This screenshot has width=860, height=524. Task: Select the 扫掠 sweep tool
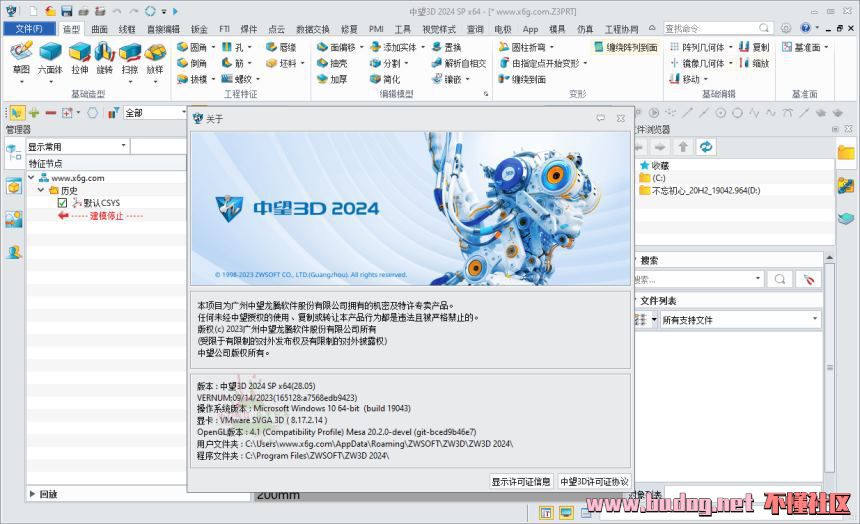point(130,58)
